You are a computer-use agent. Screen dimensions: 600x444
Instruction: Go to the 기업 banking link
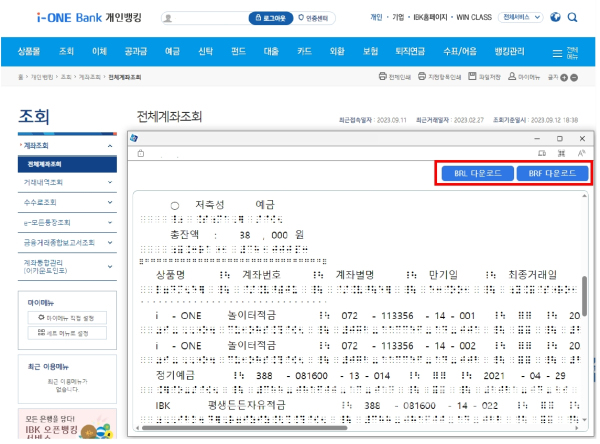click(398, 17)
